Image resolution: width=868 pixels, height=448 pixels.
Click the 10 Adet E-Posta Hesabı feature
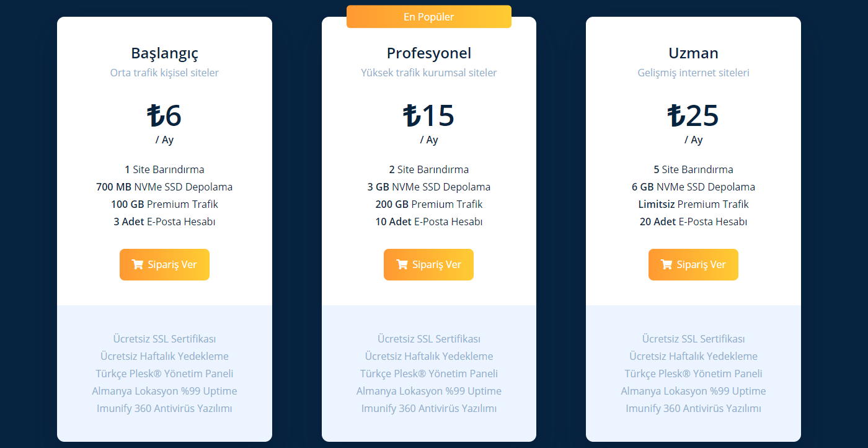[429, 222]
